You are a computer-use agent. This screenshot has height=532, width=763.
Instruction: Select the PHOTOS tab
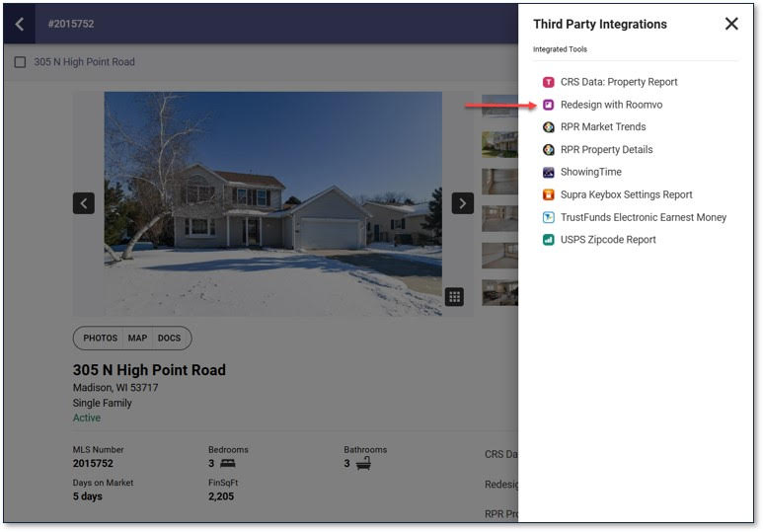coord(101,339)
